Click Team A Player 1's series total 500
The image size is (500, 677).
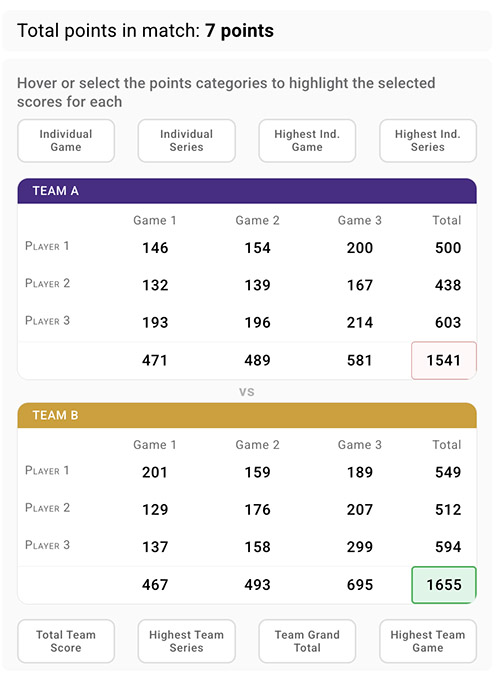click(448, 248)
